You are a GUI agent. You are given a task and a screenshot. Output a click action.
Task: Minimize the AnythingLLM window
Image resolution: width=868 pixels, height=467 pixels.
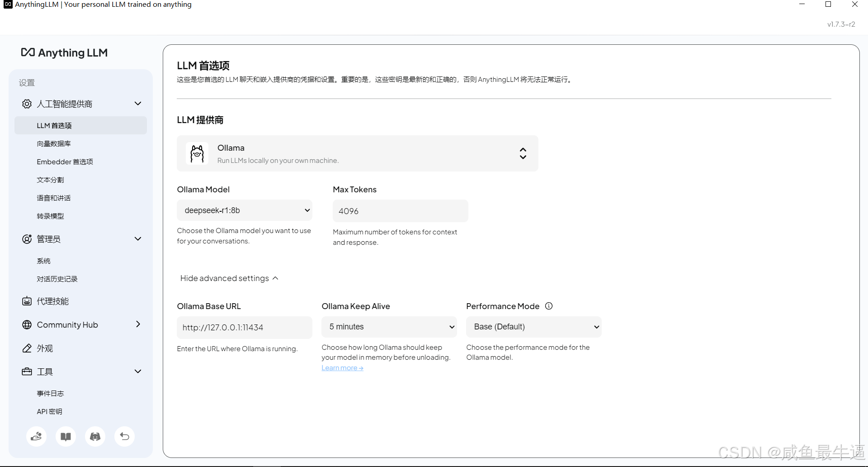pos(802,5)
